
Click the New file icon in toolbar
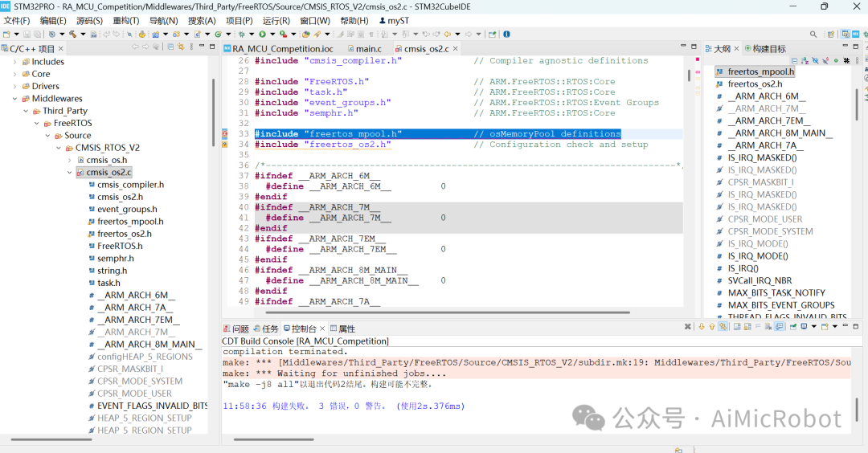click(x=6, y=34)
